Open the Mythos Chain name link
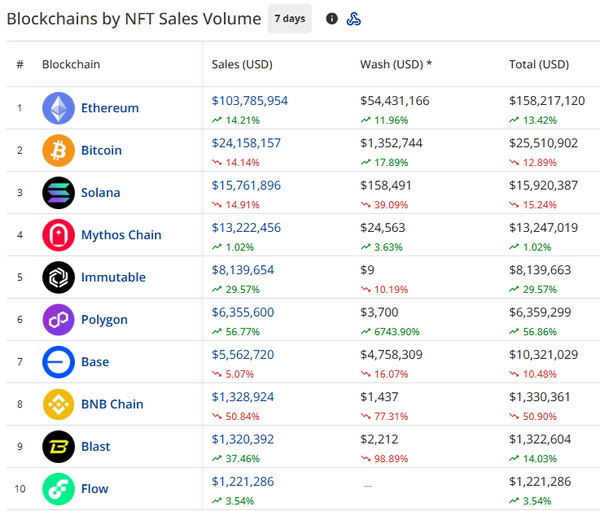Image resolution: width=600 pixels, height=511 pixels. [x=121, y=235]
